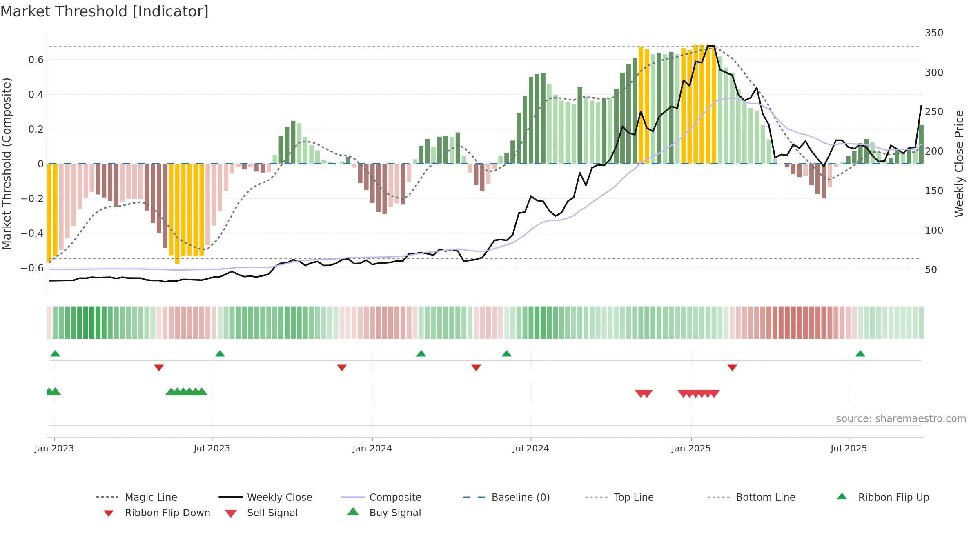The height and width of the screenshot is (551, 980).
Task: Click the 'Market Threshold (Composite)' axis title
Action: pyautogui.click(x=7, y=164)
